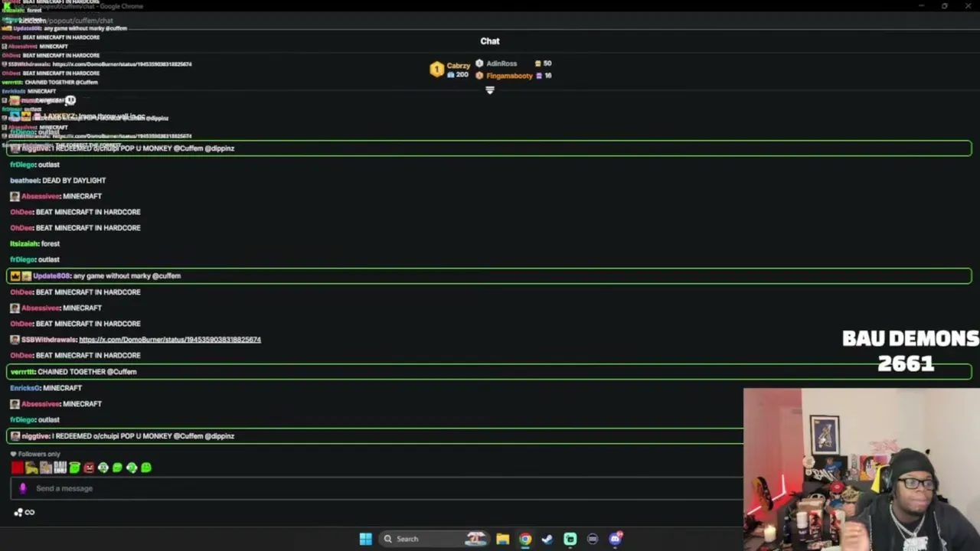Click the infinity symbol below the message box
Viewport: 980px width, 551px height.
(x=30, y=513)
